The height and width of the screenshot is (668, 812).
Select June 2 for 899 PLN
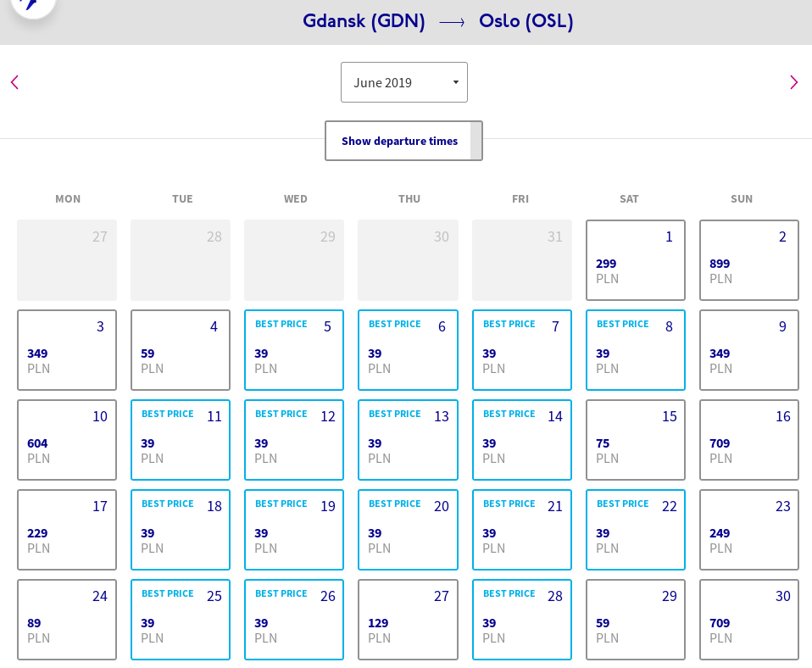749,260
